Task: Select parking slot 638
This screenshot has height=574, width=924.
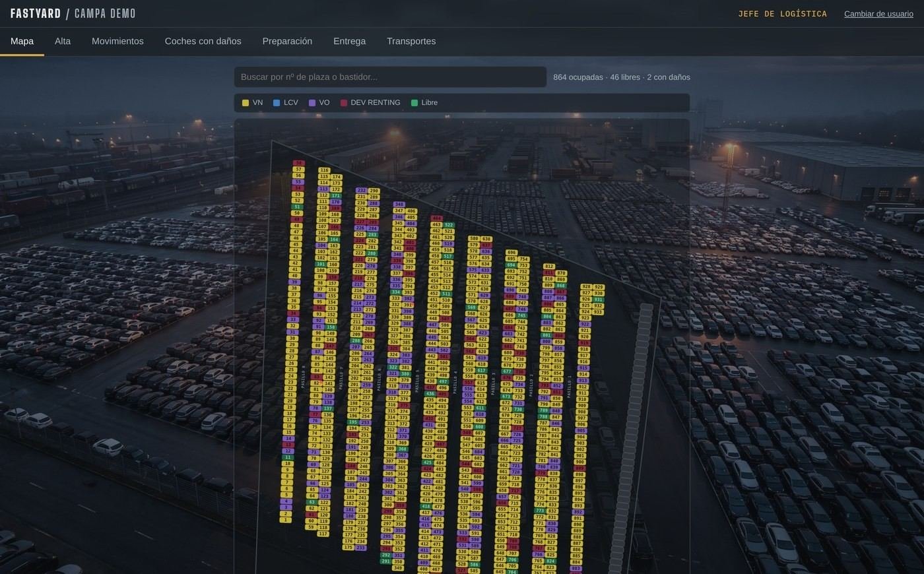Action: [x=486, y=239]
